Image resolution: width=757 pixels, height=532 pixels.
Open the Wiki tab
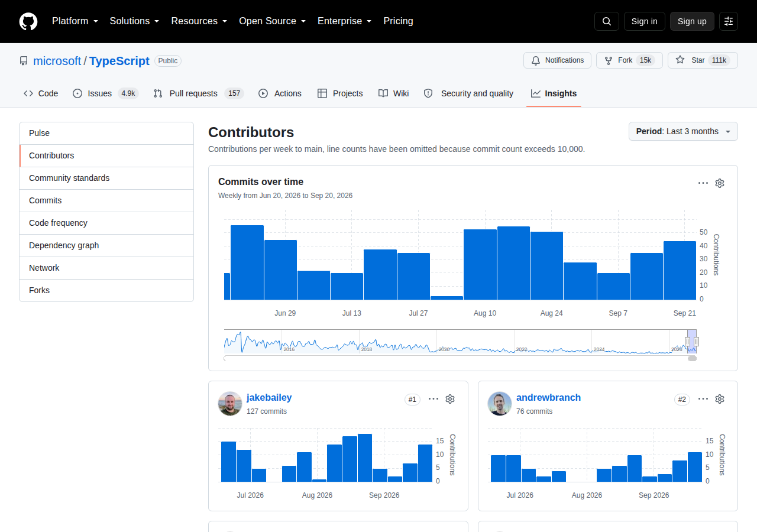[x=394, y=93]
